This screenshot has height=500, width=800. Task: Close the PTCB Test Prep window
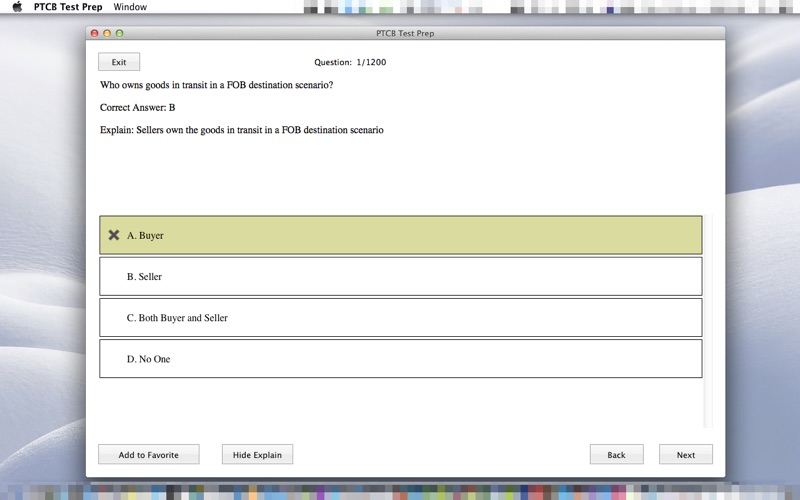coord(94,33)
